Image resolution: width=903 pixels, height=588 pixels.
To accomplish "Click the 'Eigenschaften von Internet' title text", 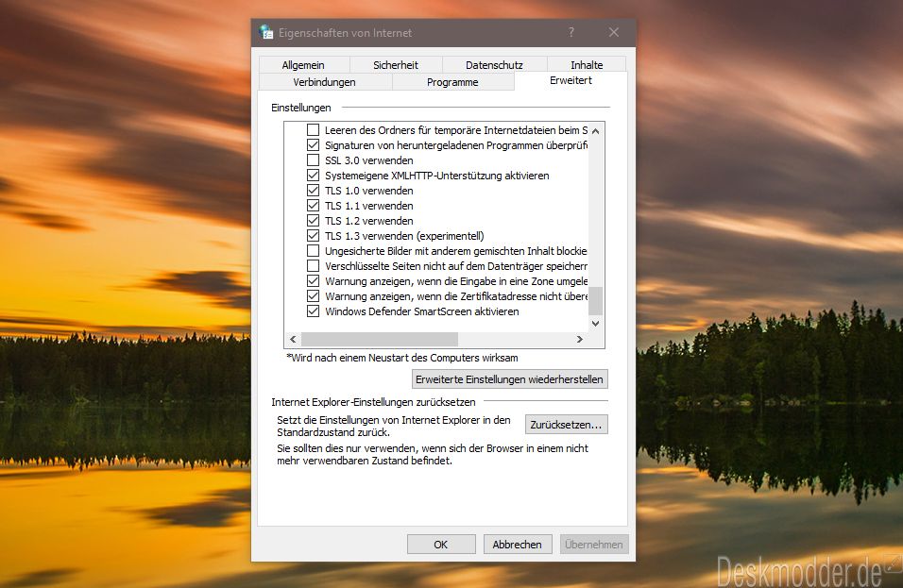I will [x=345, y=33].
